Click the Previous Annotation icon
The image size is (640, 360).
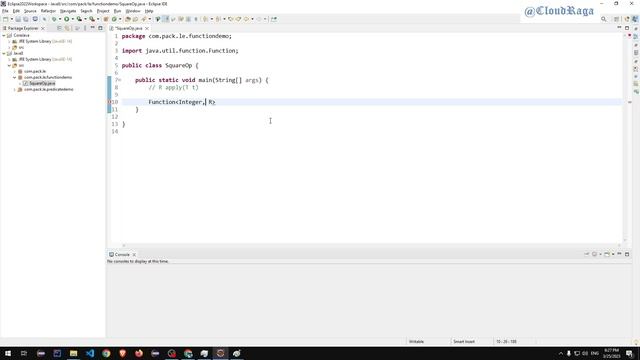218,19
